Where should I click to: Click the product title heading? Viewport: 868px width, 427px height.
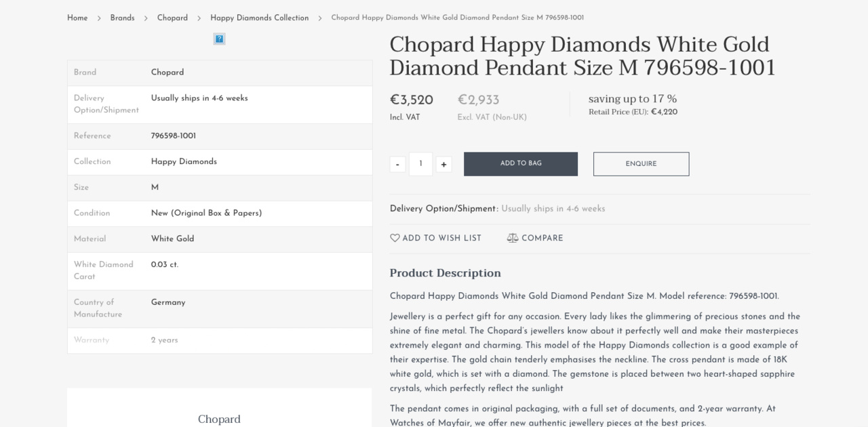[x=582, y=56]
